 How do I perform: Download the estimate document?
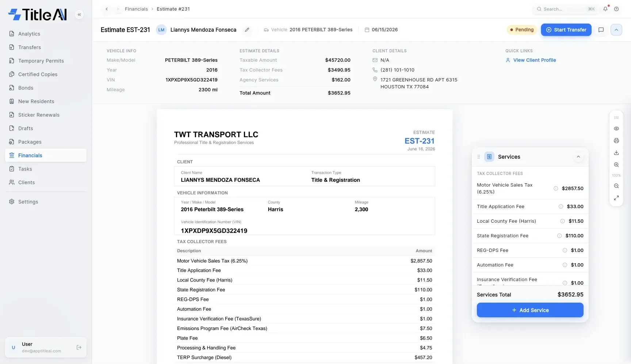[616, 153]
